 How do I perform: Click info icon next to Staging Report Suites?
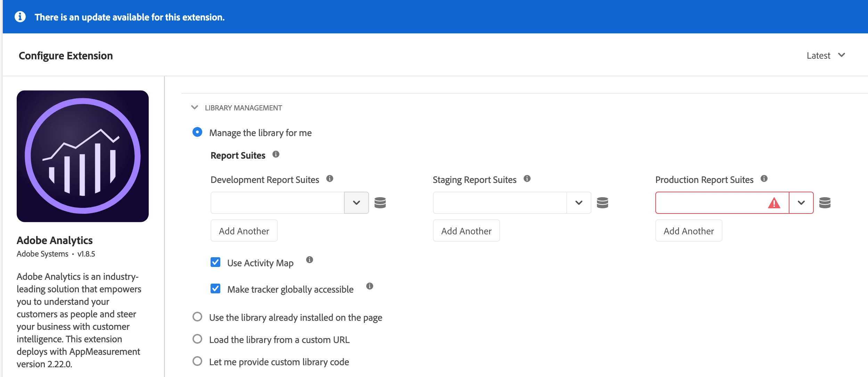tap(527, 178)
